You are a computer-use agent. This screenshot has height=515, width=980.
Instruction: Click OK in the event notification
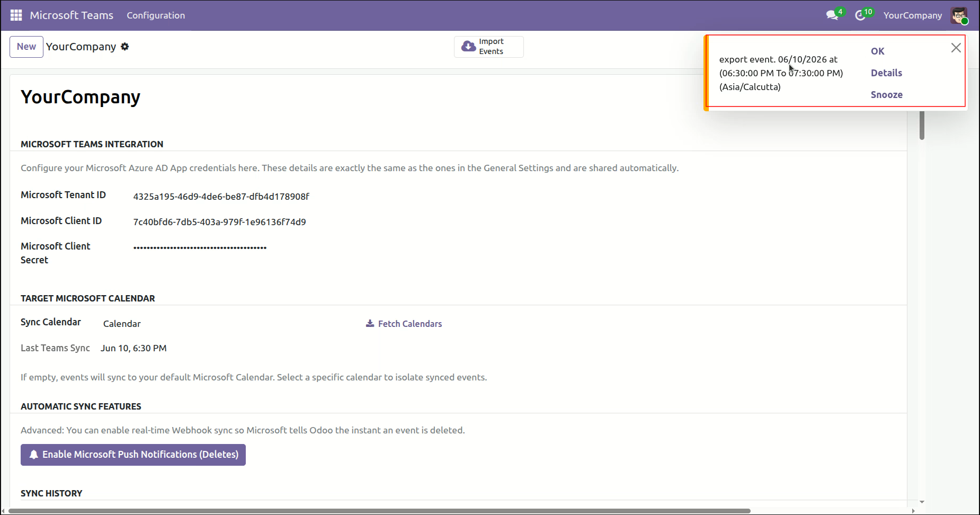[878, 51]
